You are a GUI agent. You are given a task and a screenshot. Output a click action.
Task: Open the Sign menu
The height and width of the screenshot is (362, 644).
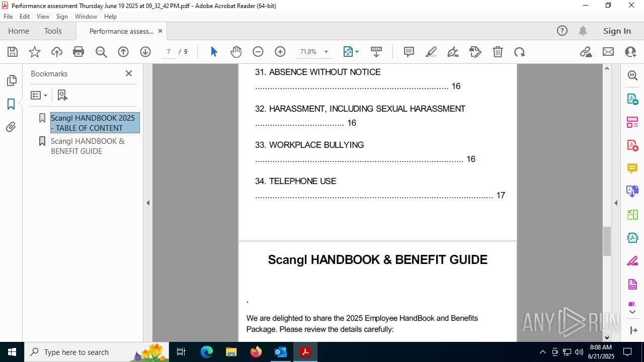[x=62, y=17]
